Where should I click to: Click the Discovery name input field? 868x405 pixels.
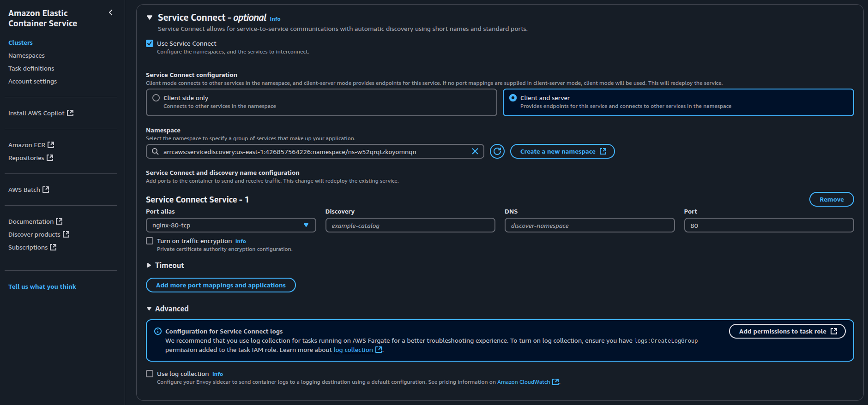pyautogui.click(x=410, y=225)
